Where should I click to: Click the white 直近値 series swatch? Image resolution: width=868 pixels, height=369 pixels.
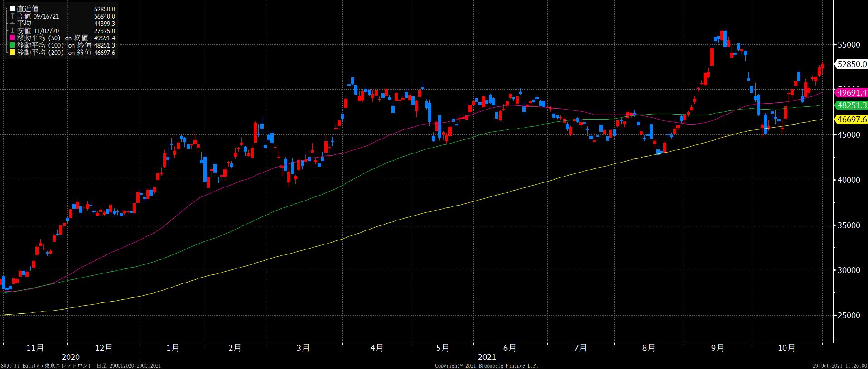tap(12, 9)
